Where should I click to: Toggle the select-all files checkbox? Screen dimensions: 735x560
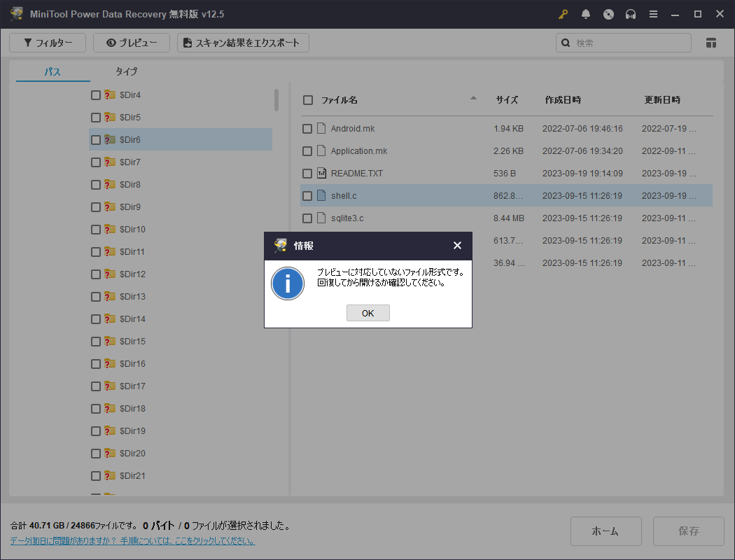point(308,100)
